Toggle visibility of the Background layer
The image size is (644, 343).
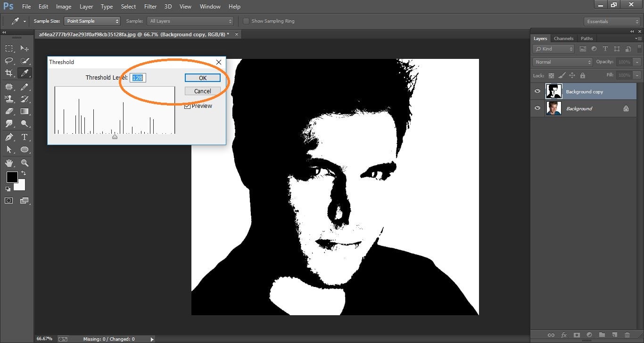537,108
